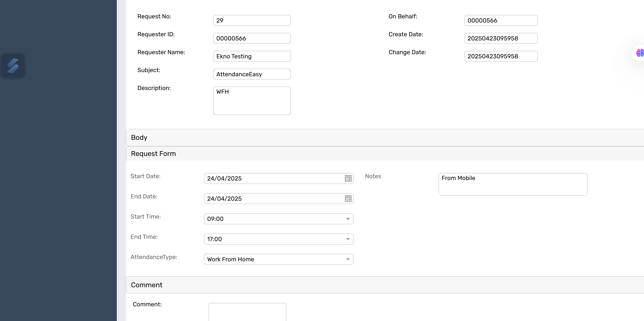Open the Start Date calendar picker
Image resolution: width=644 pixels, height=321 pixels.
(x=348, y=178)
